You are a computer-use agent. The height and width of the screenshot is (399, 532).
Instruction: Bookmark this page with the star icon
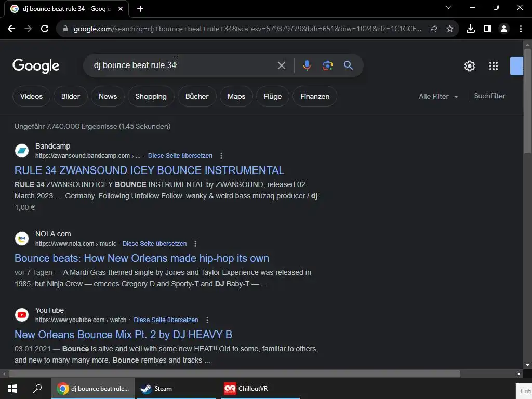pos(450,29)
